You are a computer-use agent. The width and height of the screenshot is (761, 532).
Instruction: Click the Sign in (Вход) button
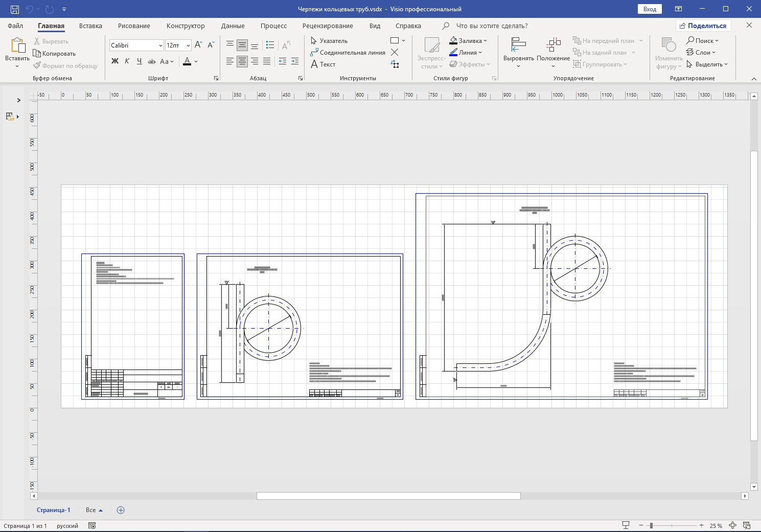[650, 9]
